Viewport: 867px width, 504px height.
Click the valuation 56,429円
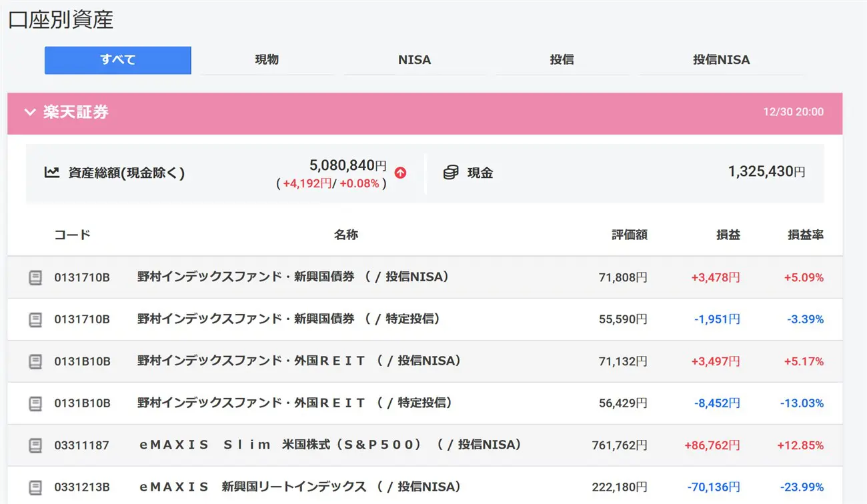pos(623,403)
